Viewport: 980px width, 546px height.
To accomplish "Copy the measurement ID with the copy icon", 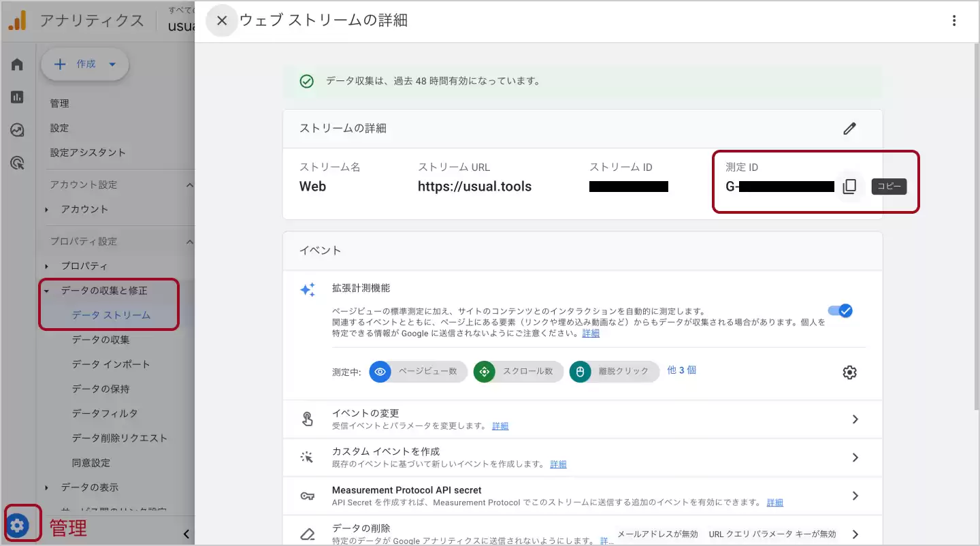I will (x=849, y=187).
